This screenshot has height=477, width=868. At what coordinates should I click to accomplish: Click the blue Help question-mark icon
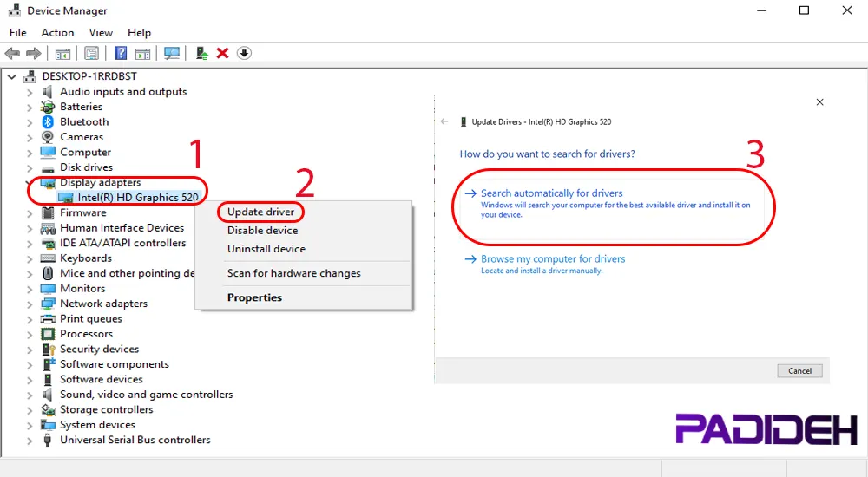(120, 53)
